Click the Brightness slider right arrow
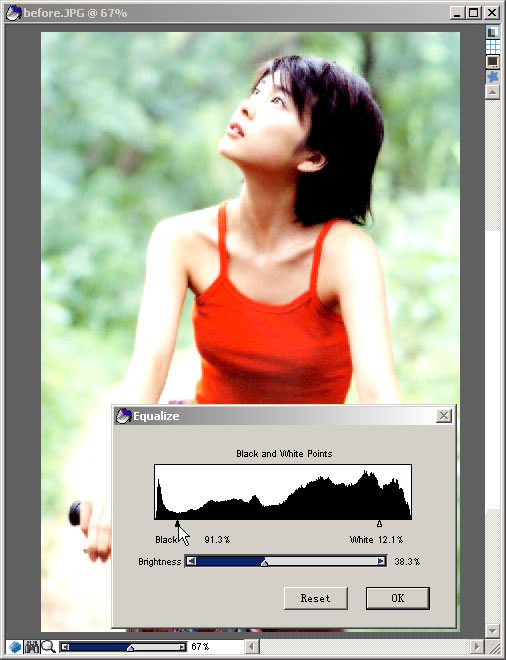Screen dimensions: 506x660 (381, 561)
